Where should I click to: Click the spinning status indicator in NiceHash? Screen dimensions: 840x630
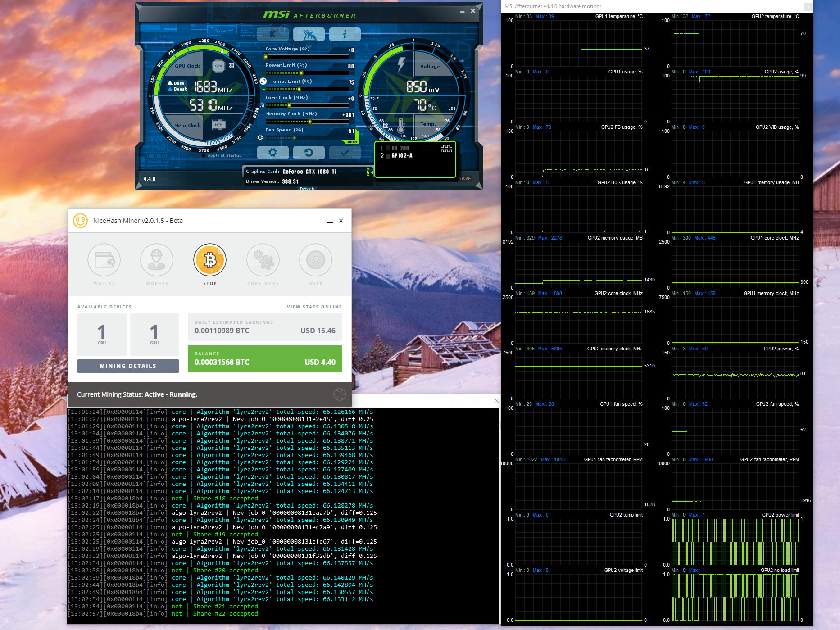(339, 394)
